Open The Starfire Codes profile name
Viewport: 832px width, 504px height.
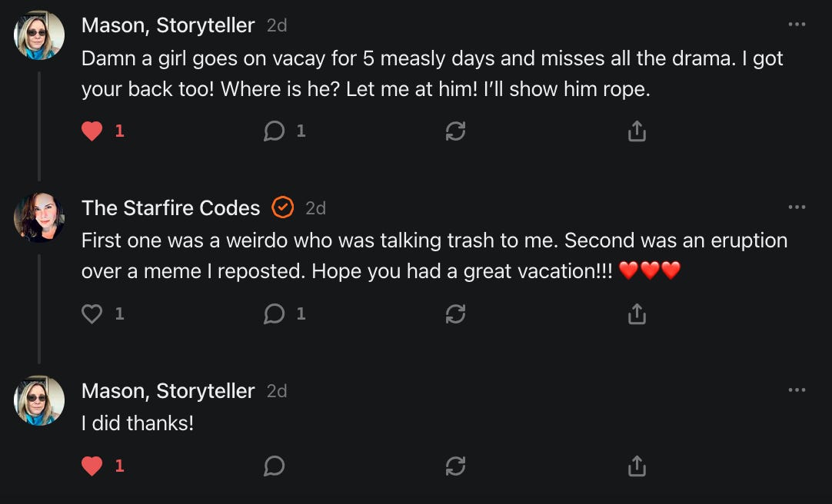171,207
